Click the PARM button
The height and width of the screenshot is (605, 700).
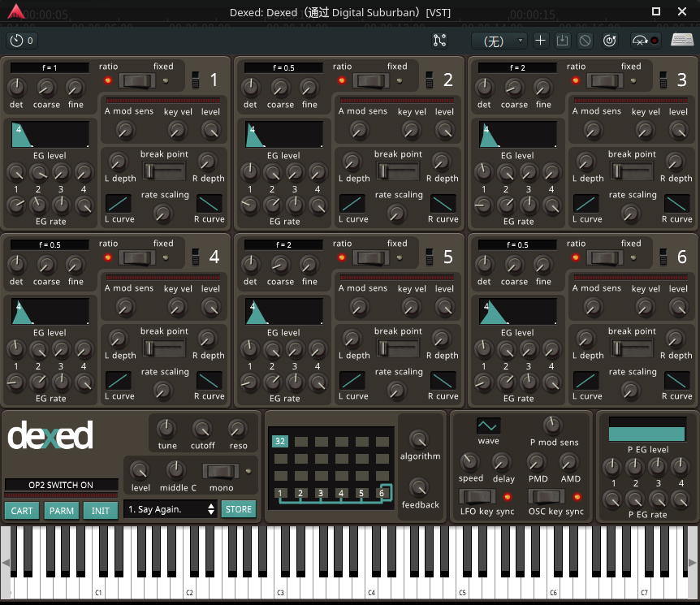coord(62,510)
